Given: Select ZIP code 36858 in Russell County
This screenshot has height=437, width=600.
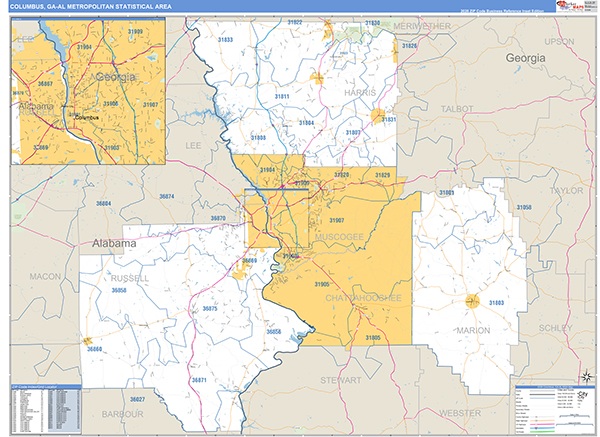Looking at the screenshot, I should [x=119, y=290].
